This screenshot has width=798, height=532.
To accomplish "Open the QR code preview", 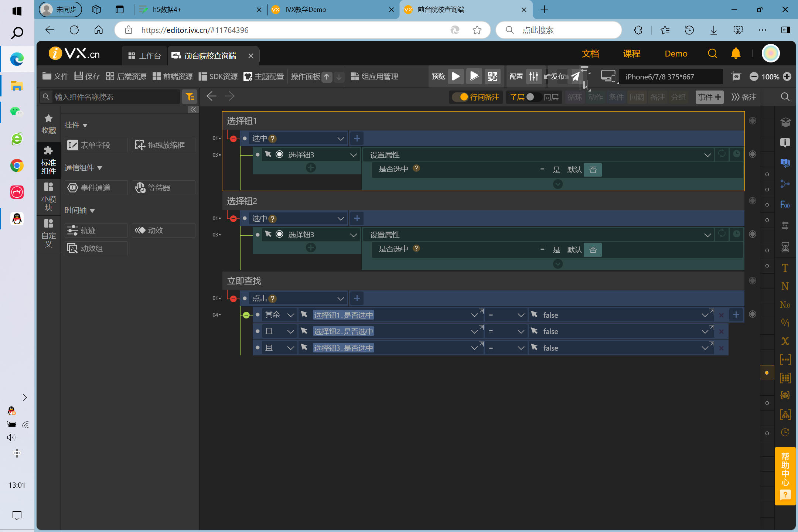I will (492, 76).
